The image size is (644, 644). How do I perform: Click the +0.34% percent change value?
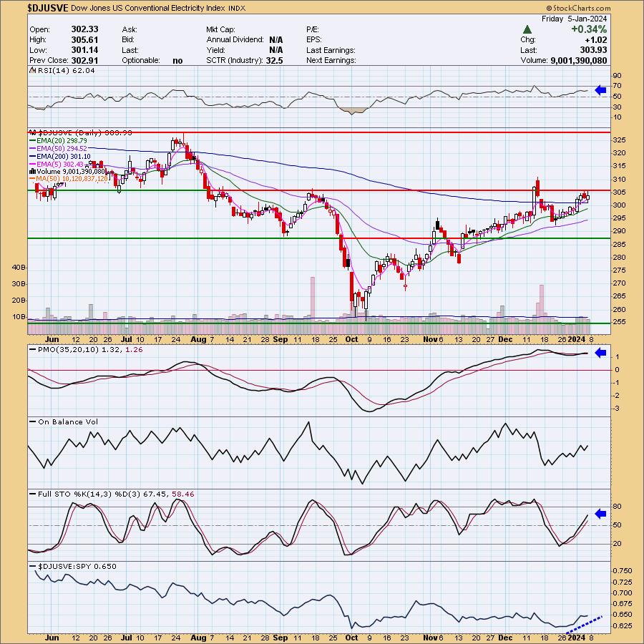[589, 29]
